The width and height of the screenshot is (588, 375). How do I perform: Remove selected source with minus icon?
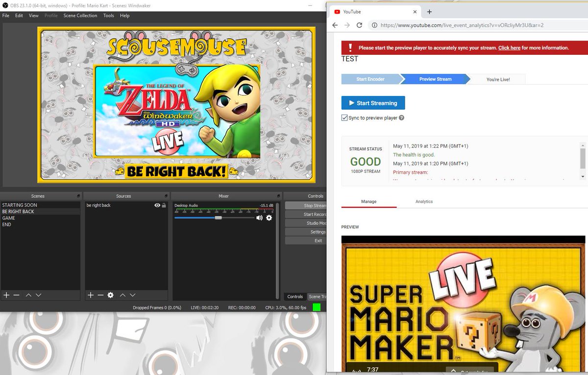coord(100,295)
